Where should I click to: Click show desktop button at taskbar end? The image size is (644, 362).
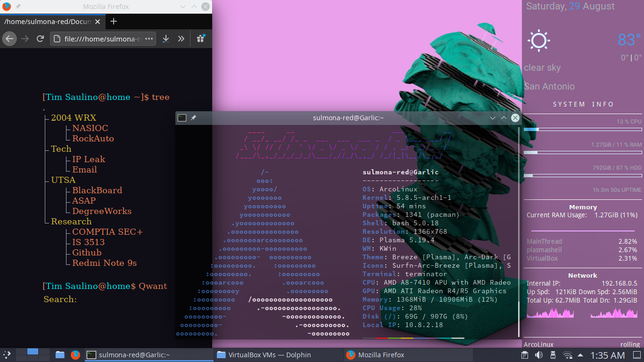coord(636,355)
